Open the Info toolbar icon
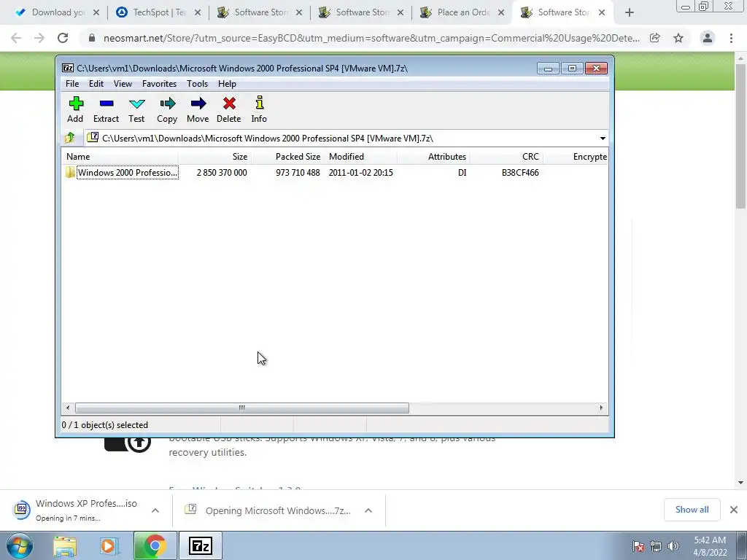Image resolution: width=747 pixels, height=560 pixels. click(x=259, y=103)
